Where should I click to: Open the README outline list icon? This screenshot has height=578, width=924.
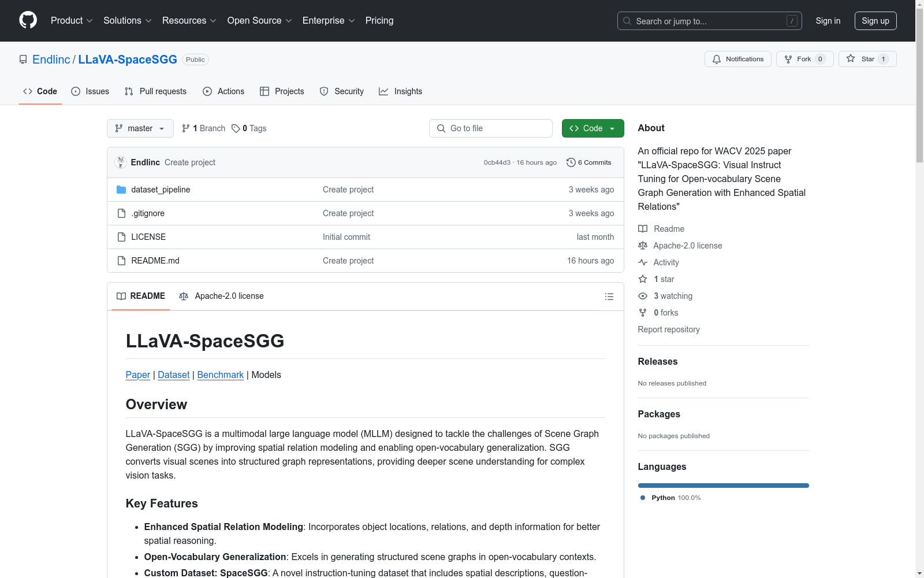coord(609,297)
